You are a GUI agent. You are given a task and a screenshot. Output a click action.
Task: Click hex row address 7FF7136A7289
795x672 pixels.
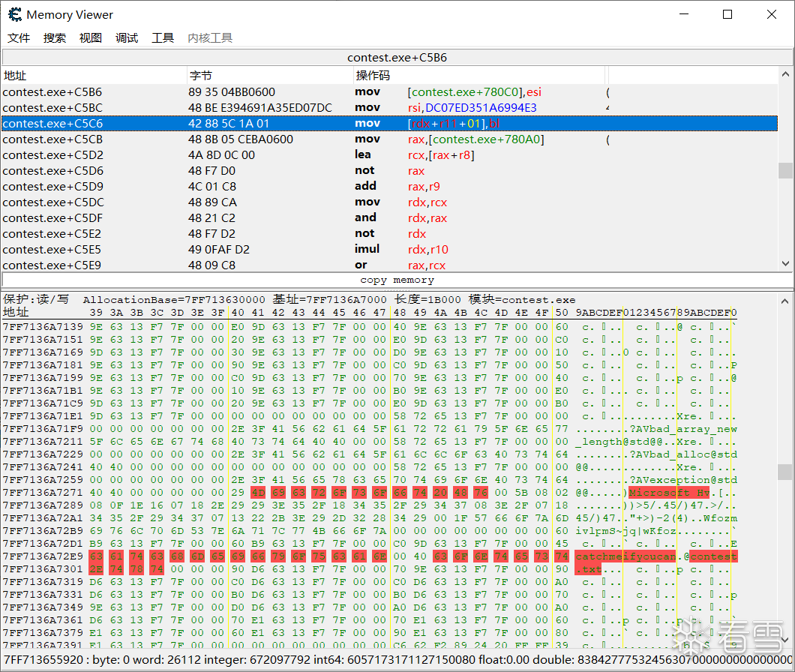click(43, 505)
